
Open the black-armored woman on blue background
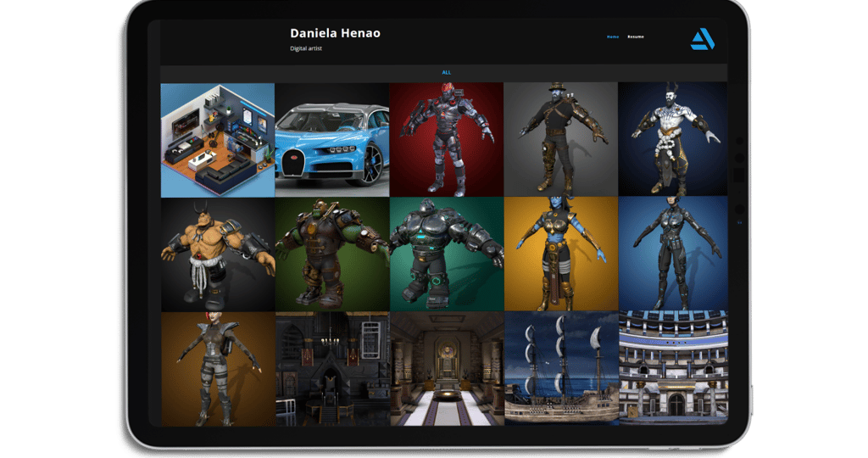click(673, 253)
